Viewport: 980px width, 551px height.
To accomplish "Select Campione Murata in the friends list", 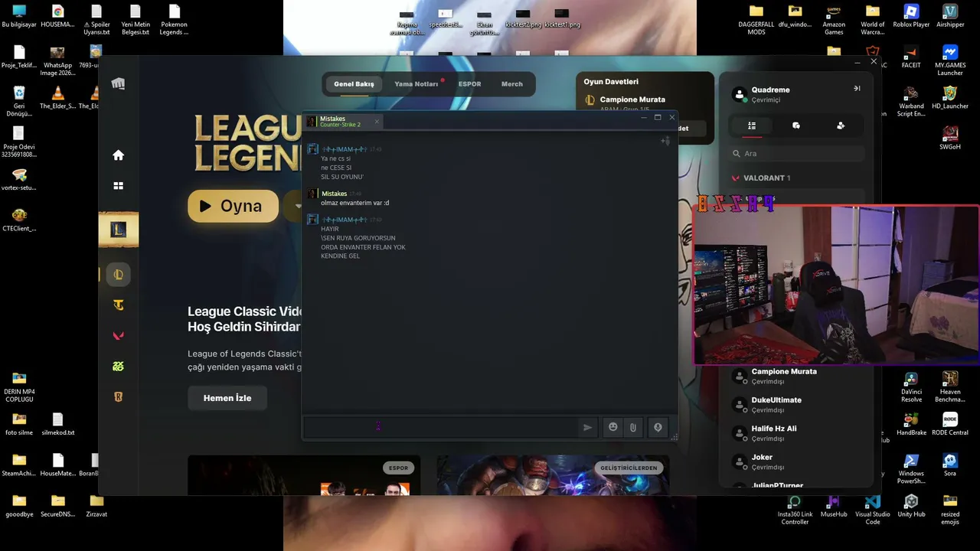I will (x=796, y=376).
